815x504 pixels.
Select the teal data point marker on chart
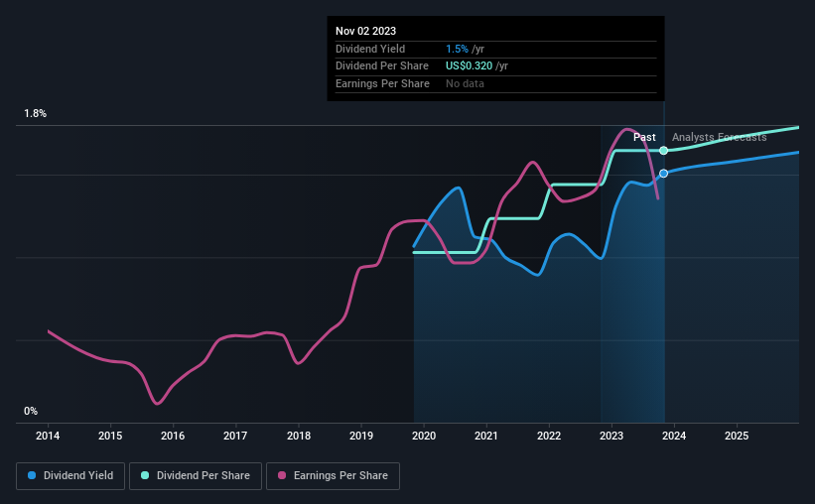(x=664, y=151)
